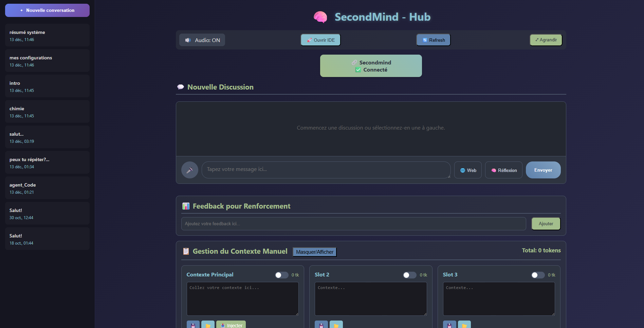Open the agent_Code conversation

click(x=47, y=188)
